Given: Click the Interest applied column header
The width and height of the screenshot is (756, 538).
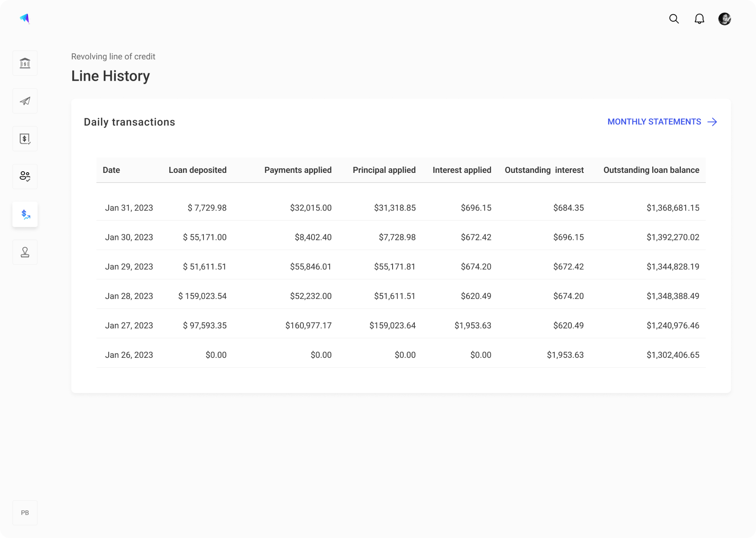Looking at the screenshot, I should click(462, 170).
